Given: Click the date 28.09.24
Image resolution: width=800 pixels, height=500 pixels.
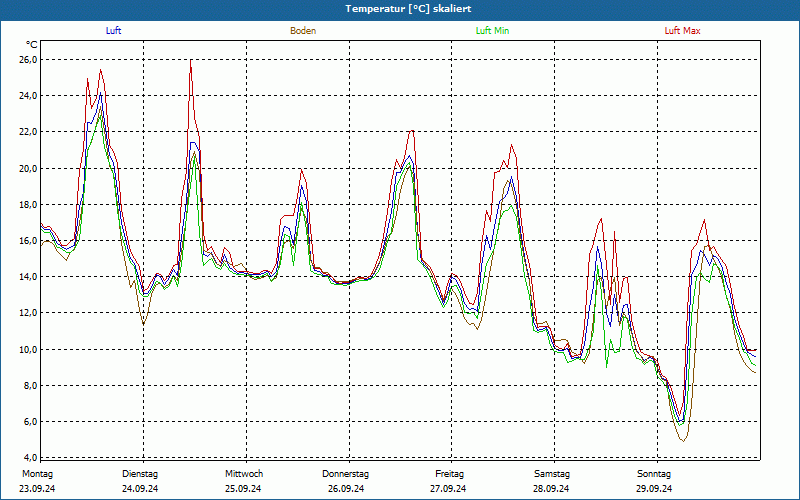Looking at the screenshot, I should click(x=551, y=489).
